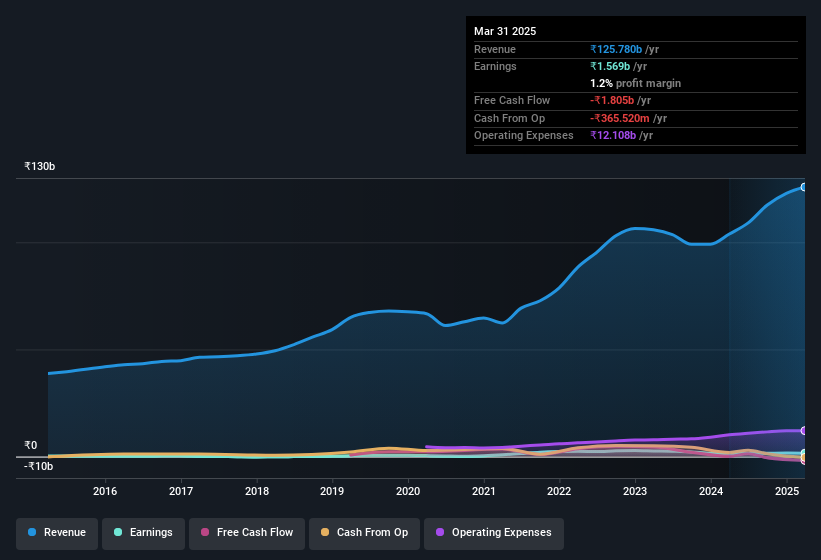Screen dimensions: 821x560
Task: Click the 2024 x-axis label
Action: (x=711, y=491)
